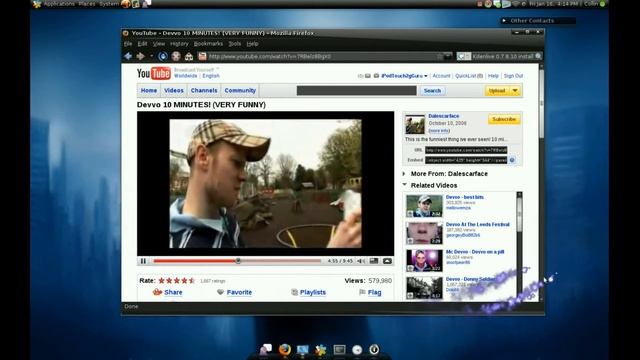Viewport: 640px width, 360px height.
Task: Rate the video with the fifth star
Action: (192, 280)
